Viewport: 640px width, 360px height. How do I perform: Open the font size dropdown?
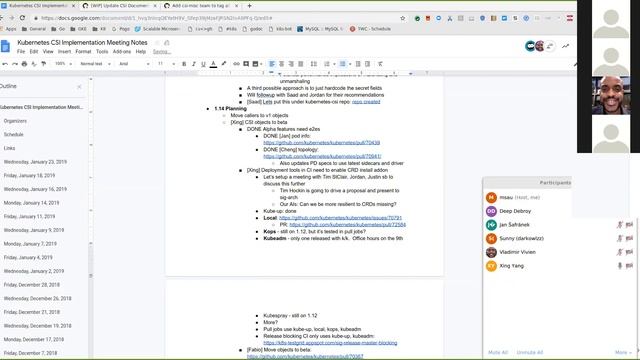point(166,64)
